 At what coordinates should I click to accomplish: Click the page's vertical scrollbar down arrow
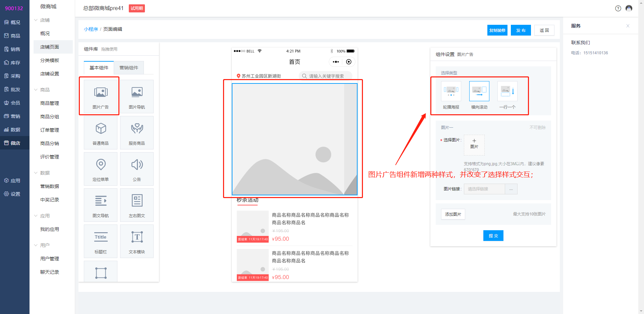click(641, 311)
